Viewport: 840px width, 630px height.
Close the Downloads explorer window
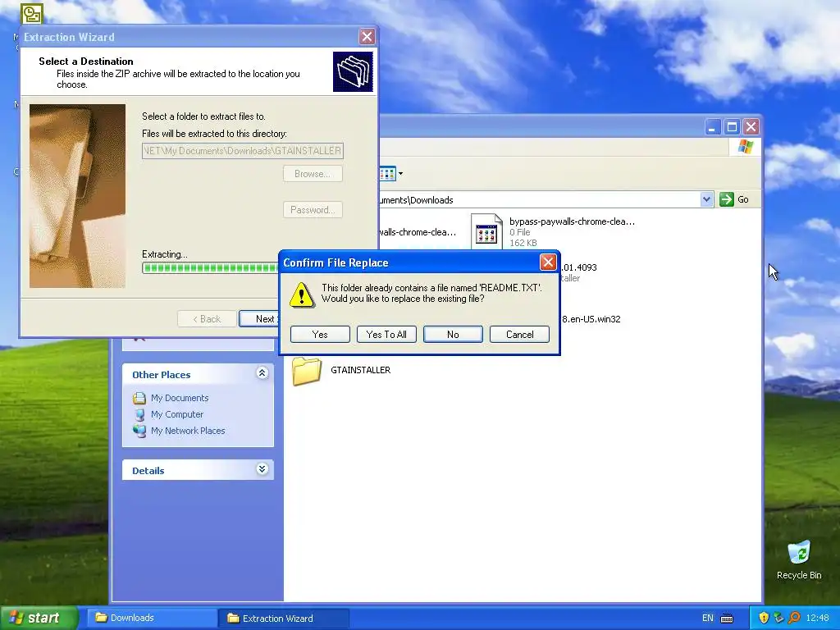(x=751, y=127)
